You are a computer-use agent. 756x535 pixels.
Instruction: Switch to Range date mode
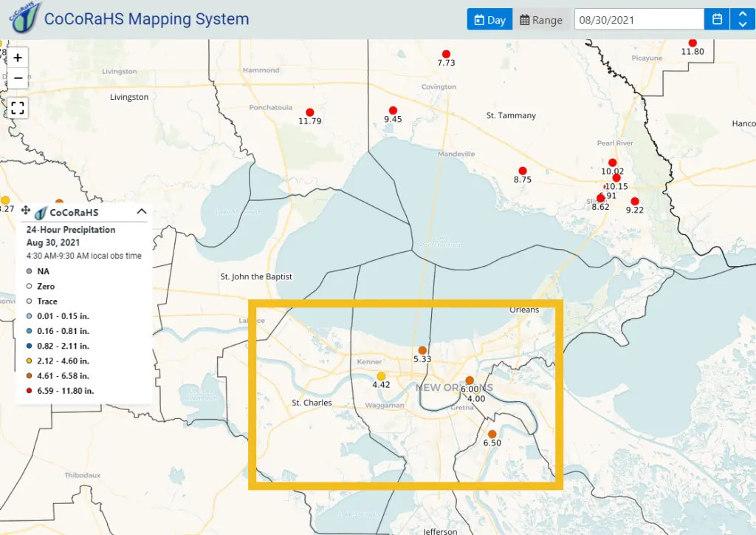pos(541,20)
